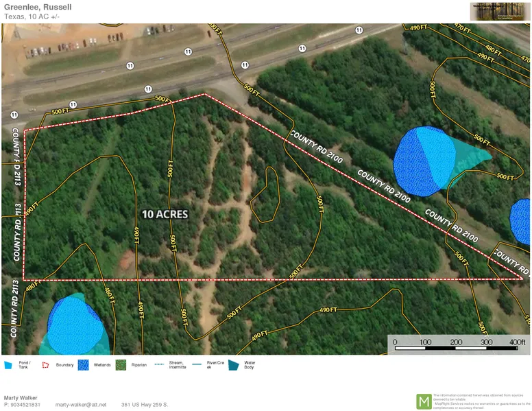
Task: Select the Wetlands legend swatch
Action: tap(84, 365)
